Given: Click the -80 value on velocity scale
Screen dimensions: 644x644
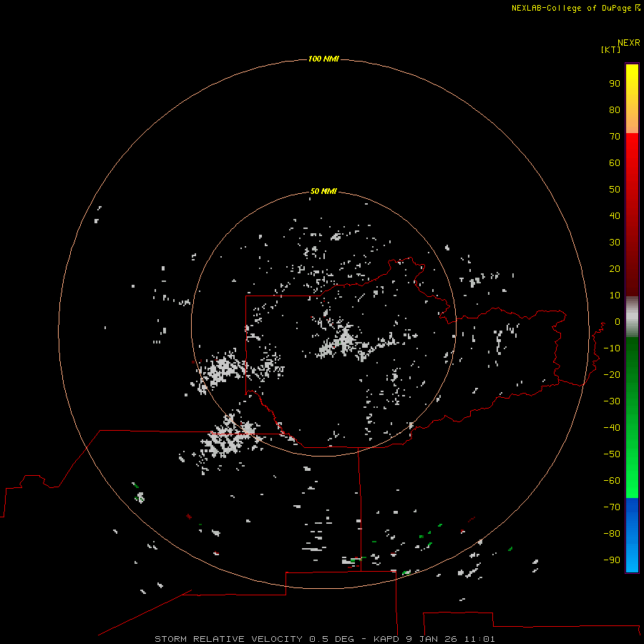Looking at the screenshot, I should tap(612, 534).
